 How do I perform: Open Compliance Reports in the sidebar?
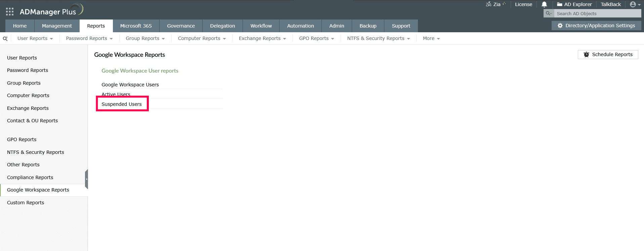pos(30,177)
